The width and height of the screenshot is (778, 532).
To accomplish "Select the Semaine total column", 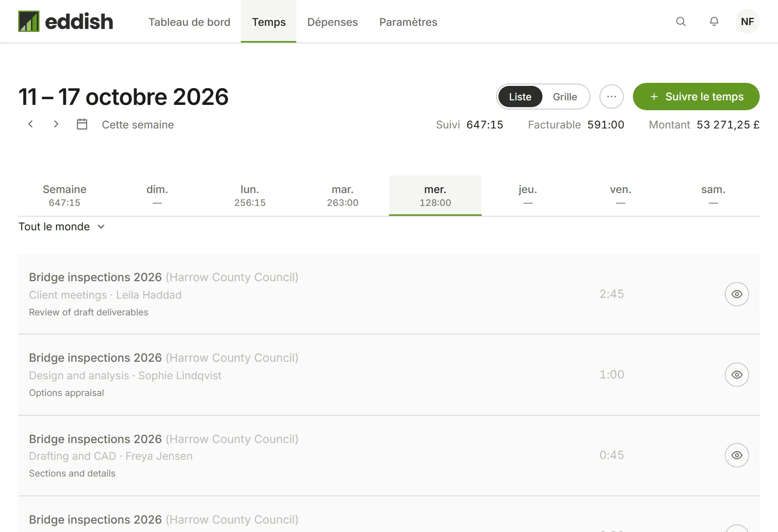I will 65,196.
